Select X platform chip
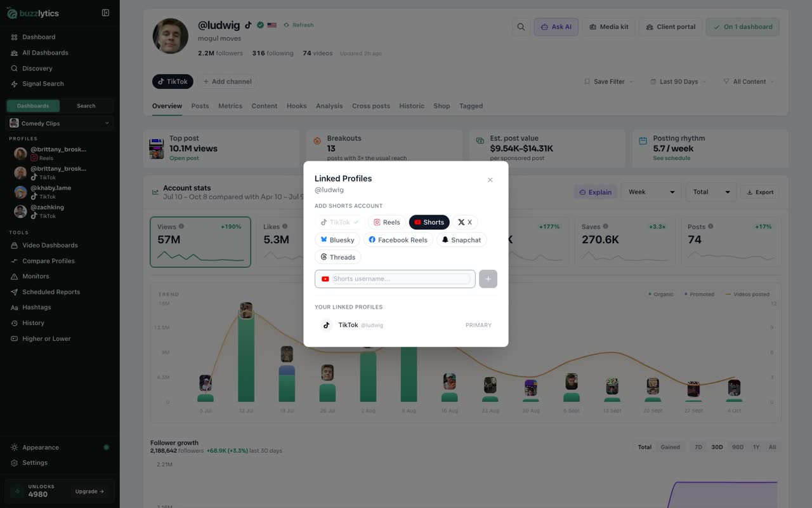Image resolution: width=812 pixels, height=508 pixels. pyautogui.click(x=465, y=222)
